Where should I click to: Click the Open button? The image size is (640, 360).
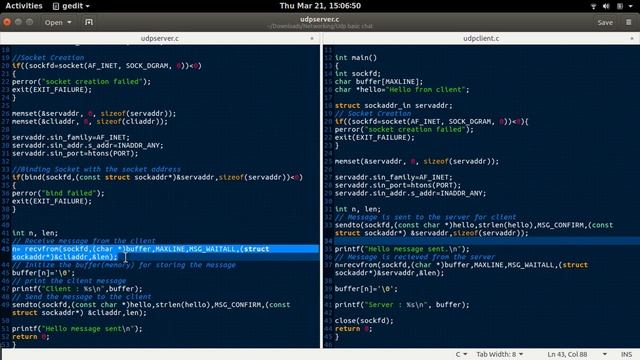53,22
